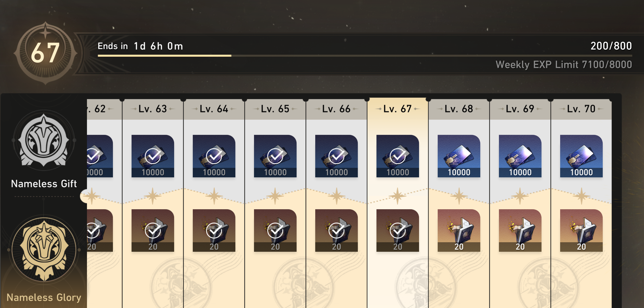The width and height of the screenshot is (644, 308).
Task: Select the Lv. 64 column header
Action: click(x=214, y=109)
